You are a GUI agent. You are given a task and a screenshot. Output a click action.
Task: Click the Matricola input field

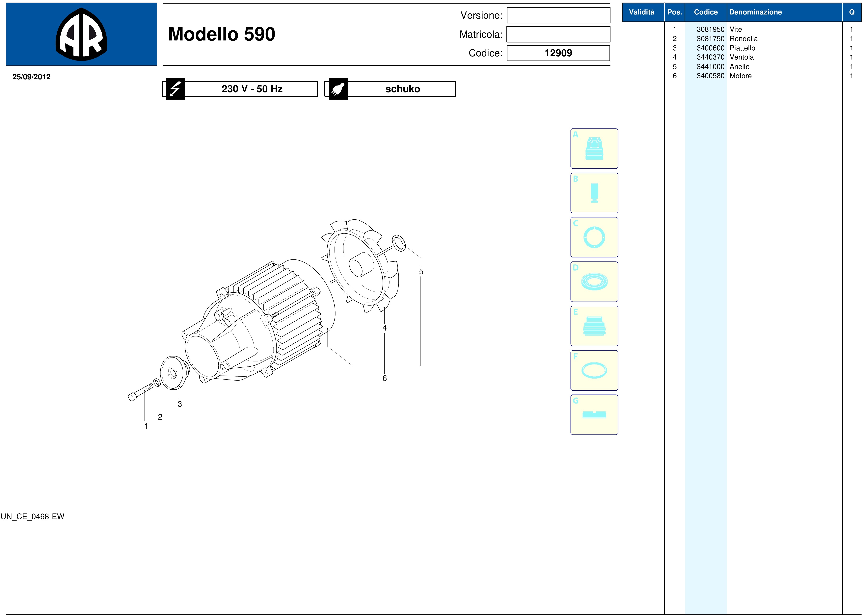point(558,35)
